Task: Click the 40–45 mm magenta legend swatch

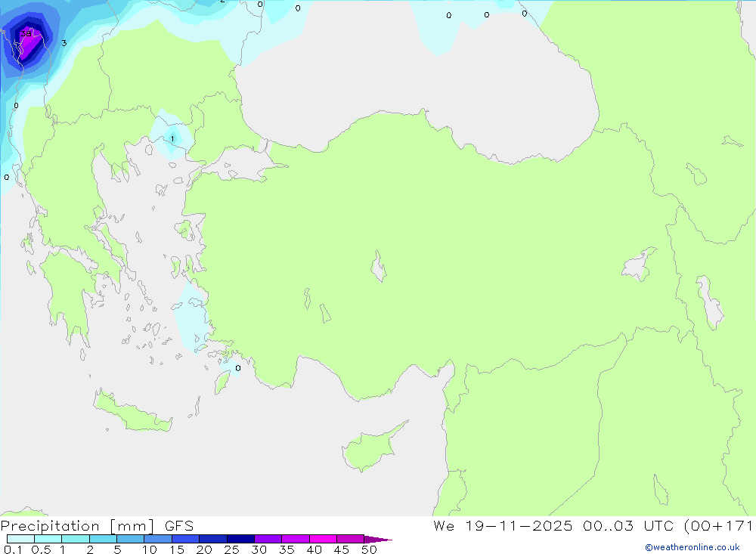Action: 323,539
